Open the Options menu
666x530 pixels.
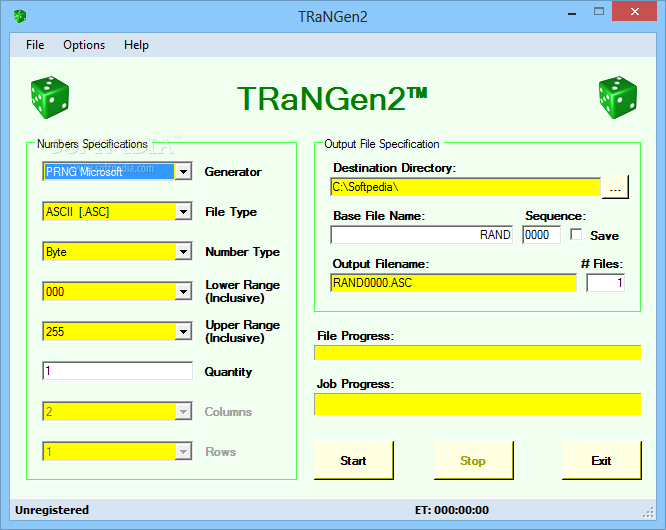point(84,45)
